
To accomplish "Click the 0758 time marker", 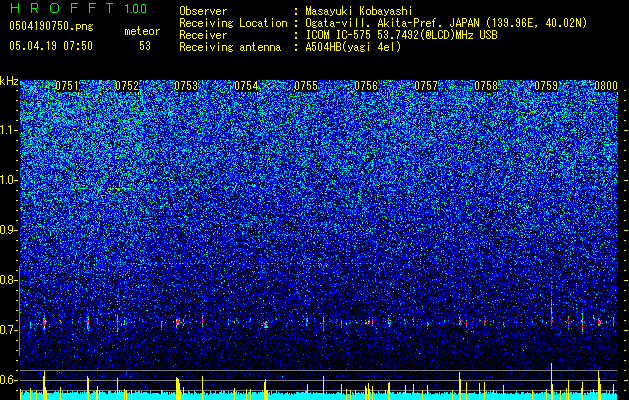I will 486,86.
